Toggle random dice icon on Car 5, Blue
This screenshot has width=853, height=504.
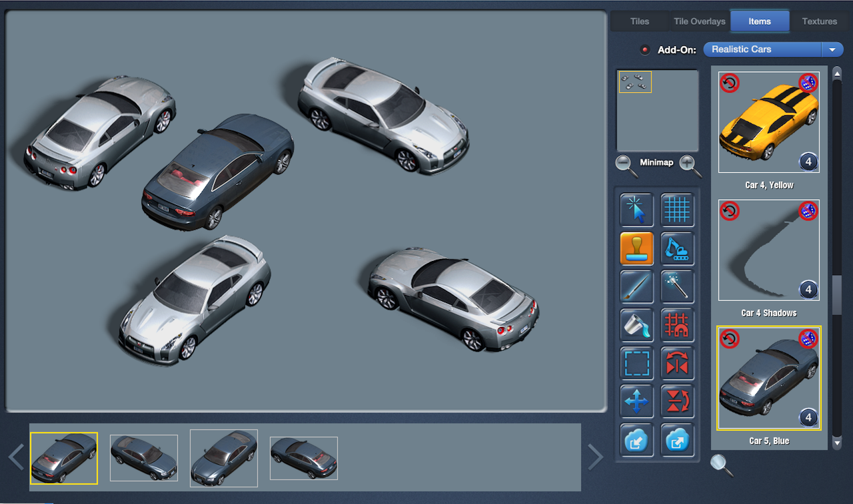coord(808,338)
